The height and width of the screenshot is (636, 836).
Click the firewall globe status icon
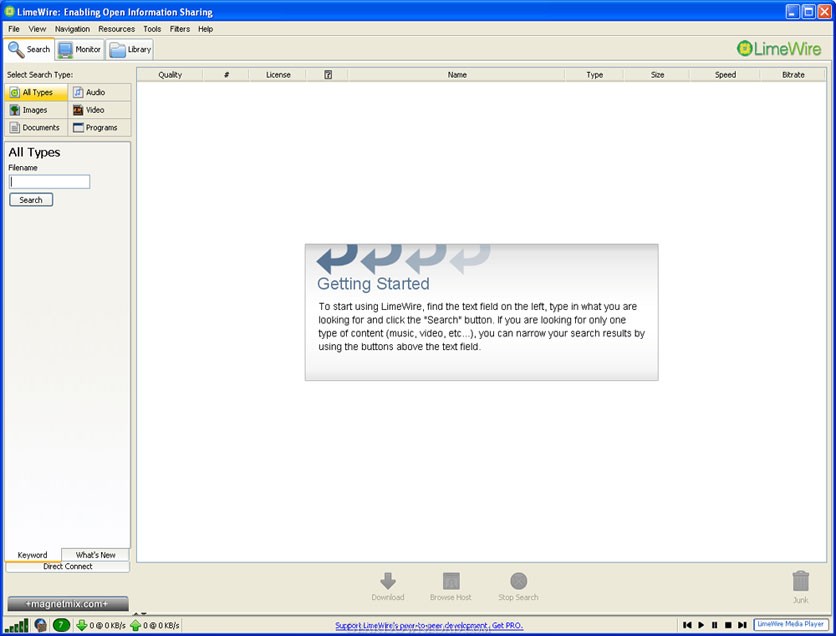pyautogui.click(x=41, y=625)
